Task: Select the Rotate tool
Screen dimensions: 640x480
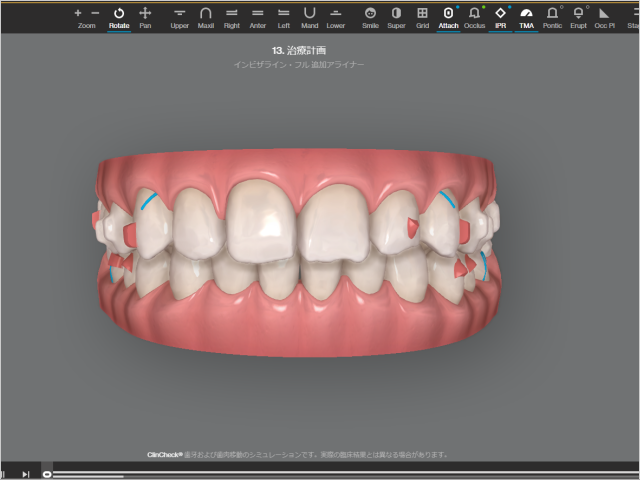Action: point(119,16)
